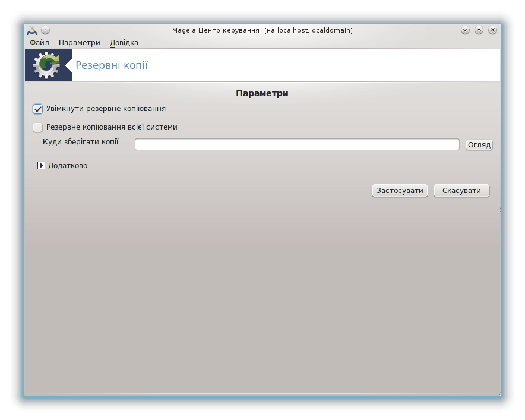
Task: Close the Mageia control center window
Action: [492, 30]
